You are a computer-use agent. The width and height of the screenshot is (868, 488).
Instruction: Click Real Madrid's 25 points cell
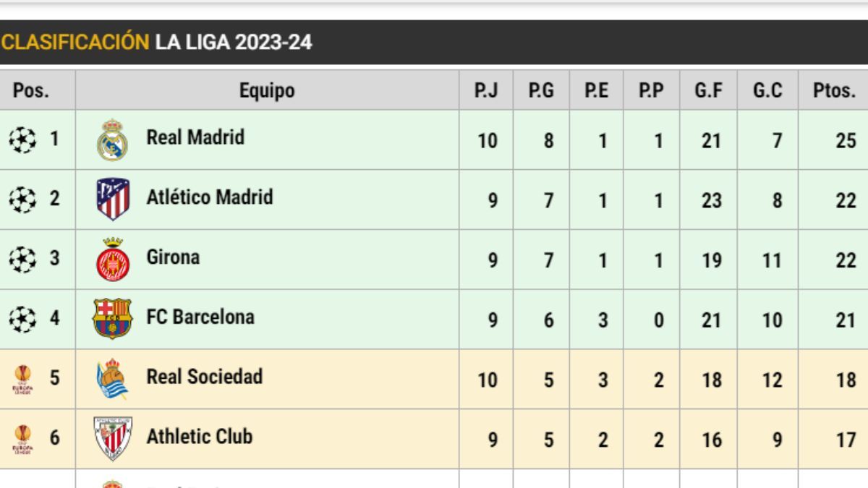tap(846, 140)
